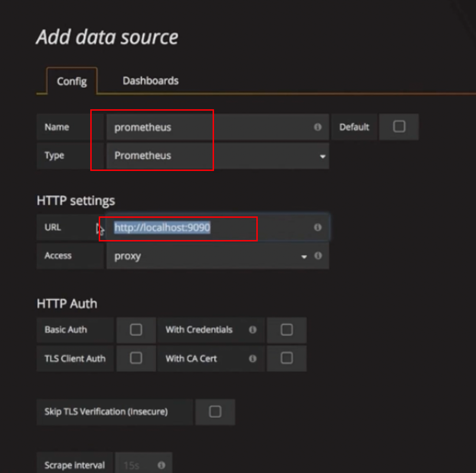The image size is (476, 473).
Task: Switch to the Dashboards tab
Action: (151, 80)
